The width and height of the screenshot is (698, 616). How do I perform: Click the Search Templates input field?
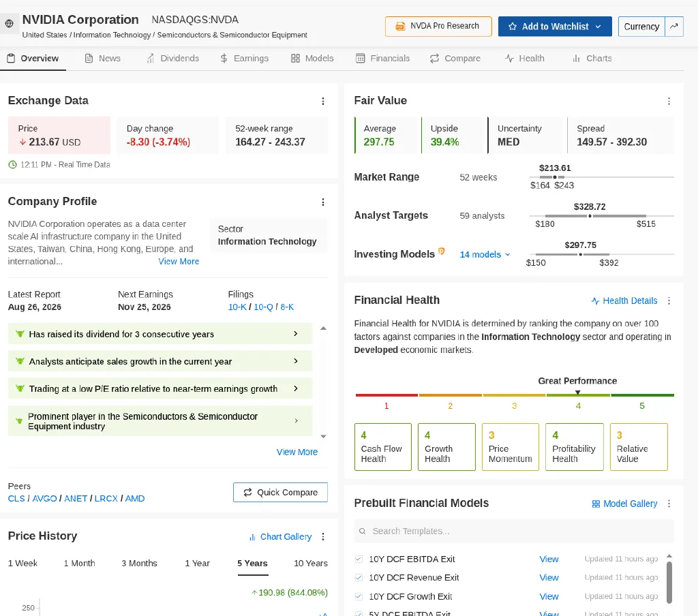coord(514,531)
